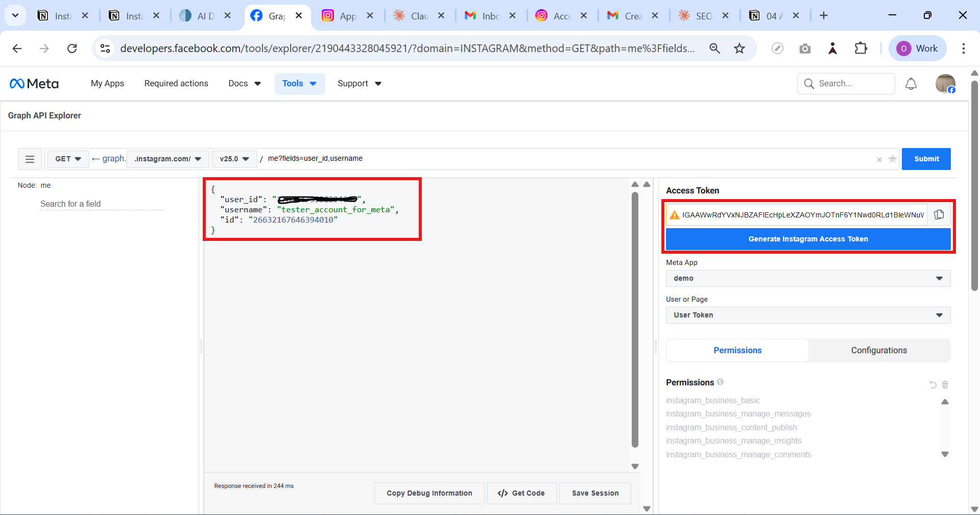980x515 pixels.
Task: Click the username value tester_account_for_meta
Action: pyautogui.click(x=336, y=210)
